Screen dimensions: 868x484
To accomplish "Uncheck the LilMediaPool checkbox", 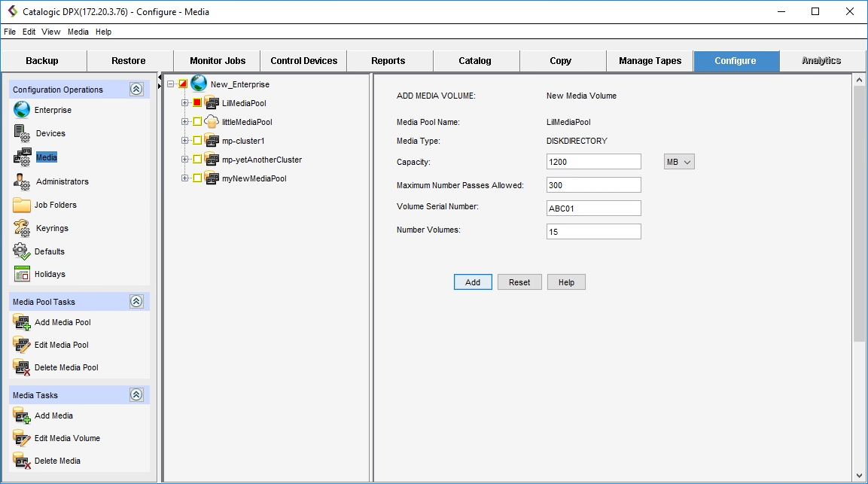I will [x=197, y=103].
